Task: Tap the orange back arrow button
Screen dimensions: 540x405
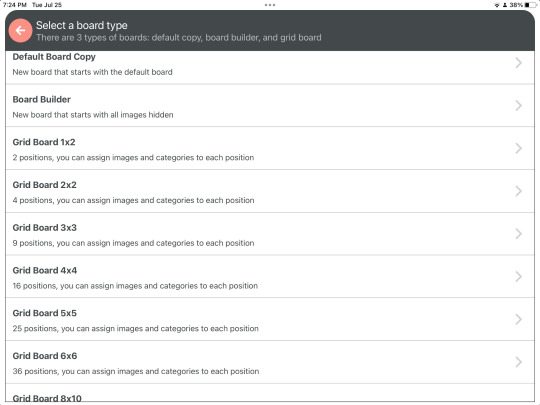Action: [20, 31]
